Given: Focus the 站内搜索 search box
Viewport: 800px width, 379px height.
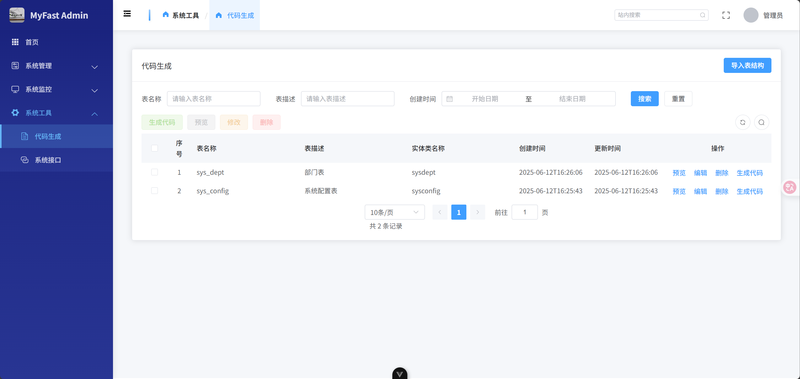Looking at the screenshot, I should pyautogui.click(x=661, y=15).
